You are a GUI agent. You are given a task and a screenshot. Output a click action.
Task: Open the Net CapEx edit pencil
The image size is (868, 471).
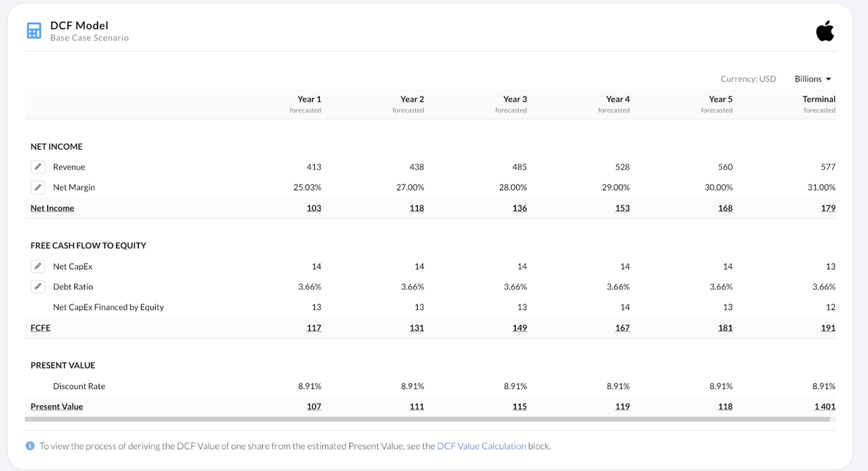pyautogui.click(x=38, y=266)
